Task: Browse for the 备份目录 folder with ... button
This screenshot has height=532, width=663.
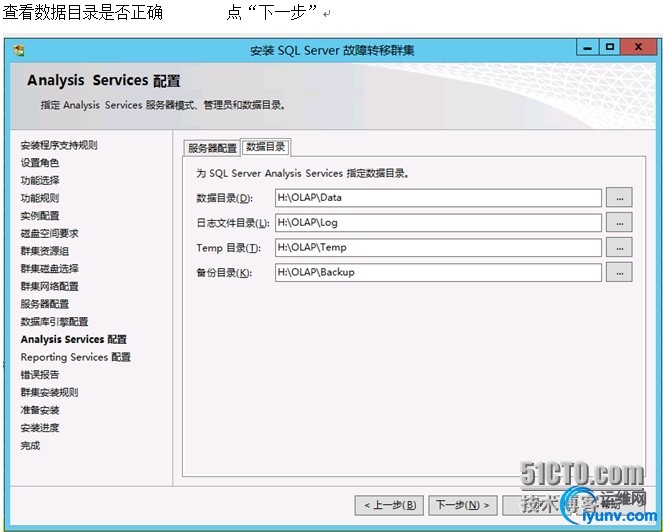Action: pyautogui.click(x=619, y=272)
